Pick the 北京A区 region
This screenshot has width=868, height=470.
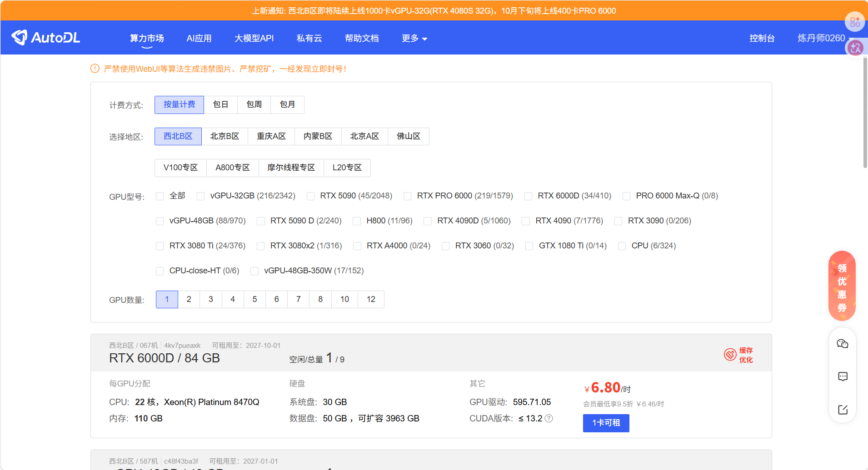pos(364,136)
